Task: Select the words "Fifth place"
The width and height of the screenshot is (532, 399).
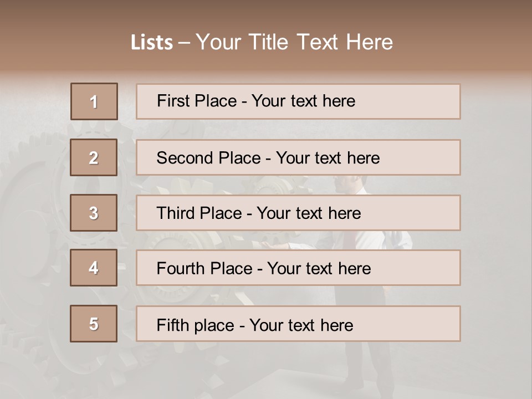Action: (x=194, y=325)
